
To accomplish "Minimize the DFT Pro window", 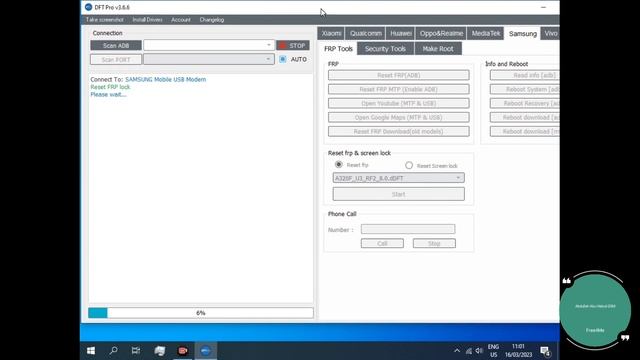I will [x=543, y=7].
